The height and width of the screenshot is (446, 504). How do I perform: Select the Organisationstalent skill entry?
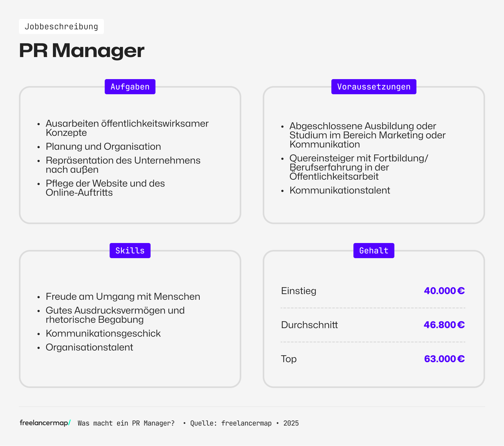coord(89,347)
